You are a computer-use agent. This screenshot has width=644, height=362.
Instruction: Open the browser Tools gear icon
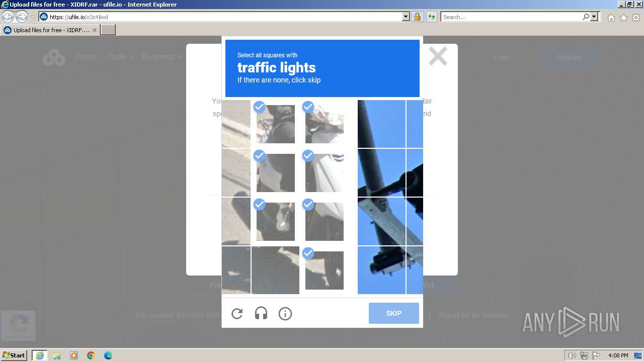636,18
